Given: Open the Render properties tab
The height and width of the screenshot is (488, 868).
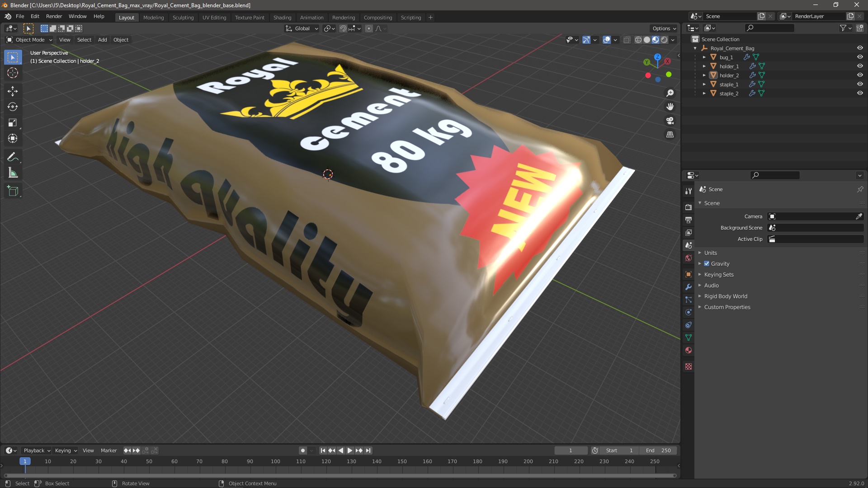Looking at the screenshot, I should 689,207.
